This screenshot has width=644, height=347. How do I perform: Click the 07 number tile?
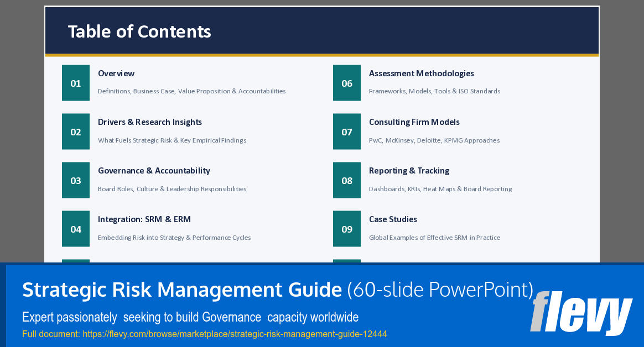pyautogui.click(x=347, y=132)
